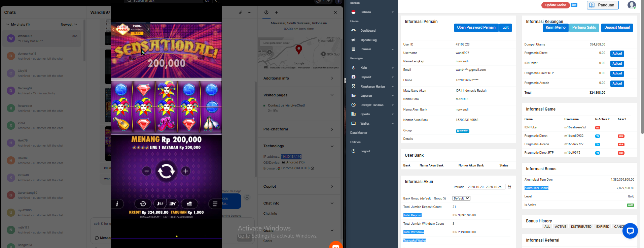This screenshot has width=644, height=248.
Task: Open archived chat from domparker18
Action: point(42,56)
